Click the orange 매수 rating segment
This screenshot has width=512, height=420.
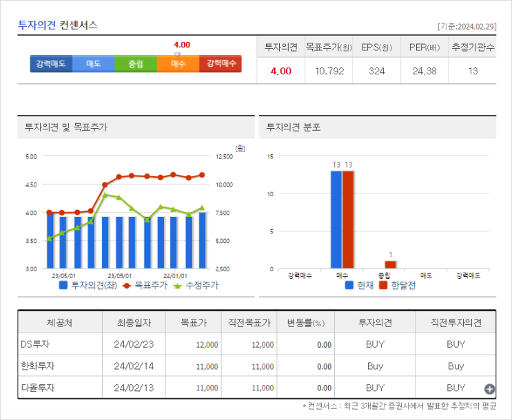pyautogui.click(x=178, y=63)
